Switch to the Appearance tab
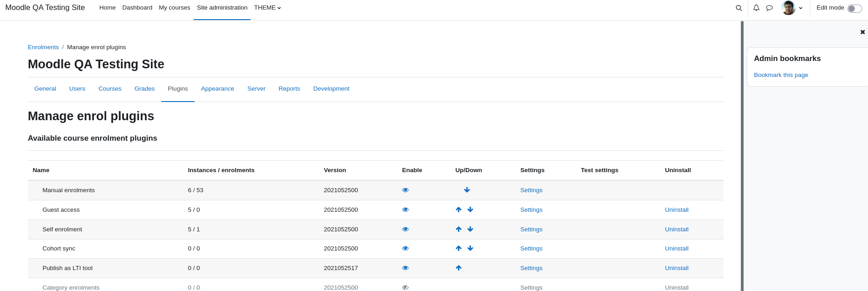 [217, 89]
